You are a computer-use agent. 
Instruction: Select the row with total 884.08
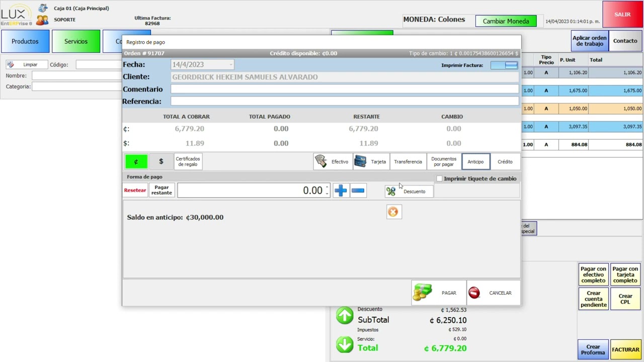coord(583,144)
